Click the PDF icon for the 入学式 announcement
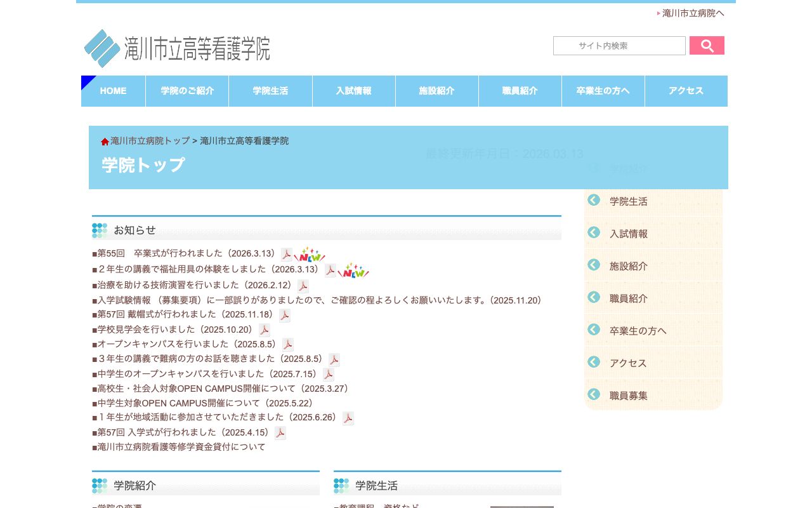Screen dimensions: 812x508 point(280,432)
